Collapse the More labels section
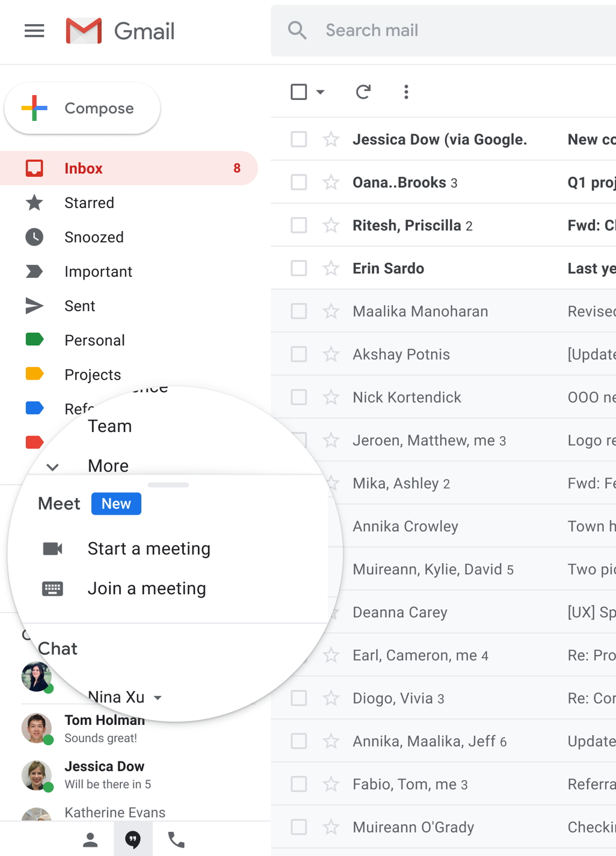Viewport: 616px width, 856px height. 52,467
